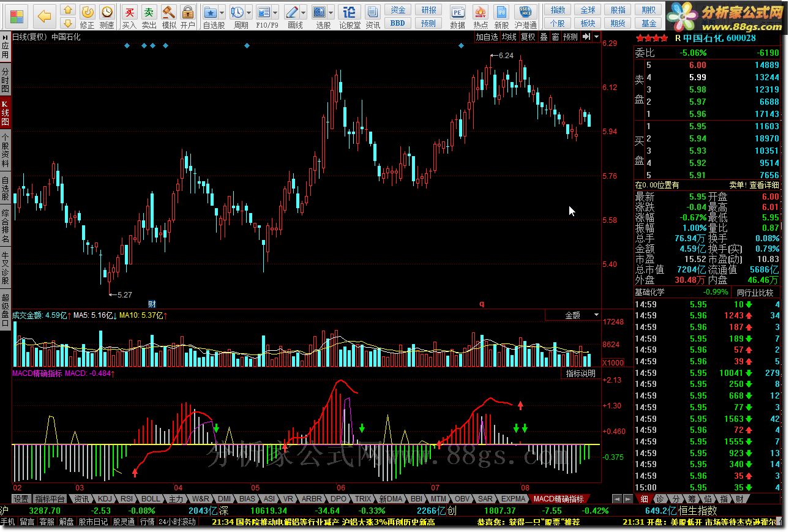This screenshot has width=789, height=532.
Task: Open the 个股资料 sidebar tab
Action: [6, 151]
